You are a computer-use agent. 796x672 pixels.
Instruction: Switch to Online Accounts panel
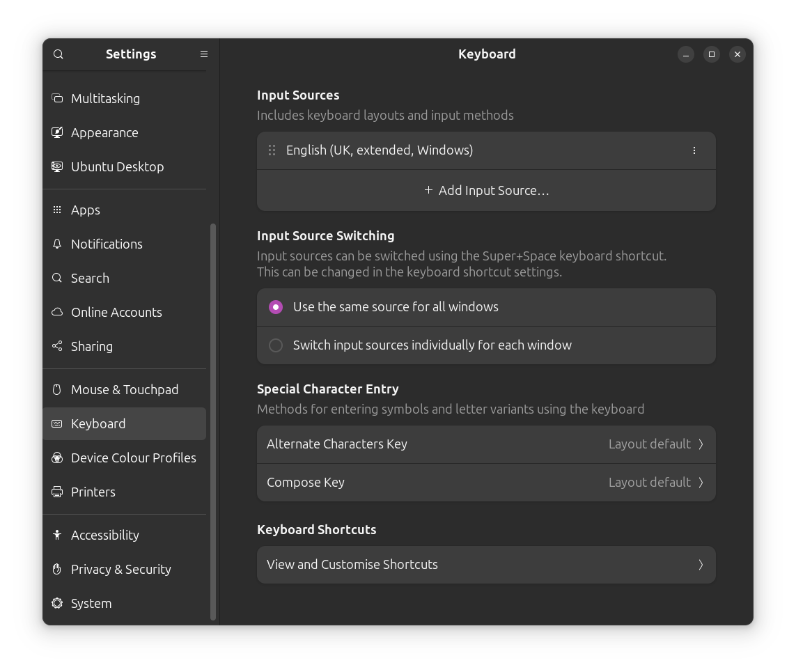[116, 312]
